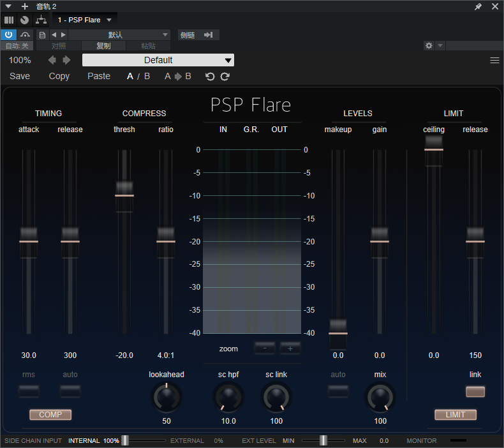Click the sc link knob
Viewport: 504px width, 448px height.
276,398
